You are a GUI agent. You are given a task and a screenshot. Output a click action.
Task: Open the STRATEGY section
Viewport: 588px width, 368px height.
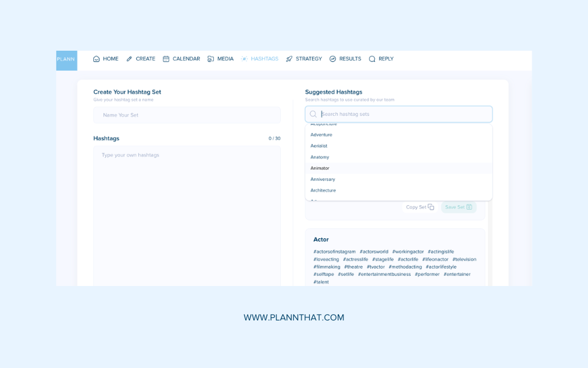tap(304, 59)
